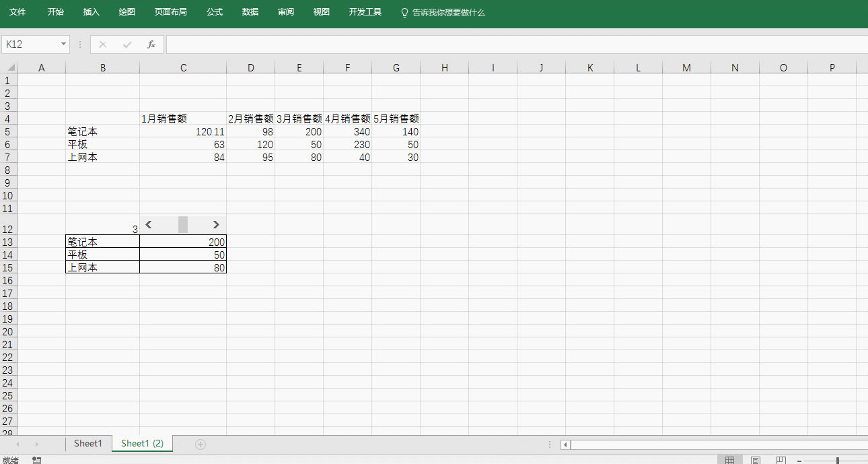Select row 12 header
The height and width of the screenshot is (464, 868).
tap(8, 226)
